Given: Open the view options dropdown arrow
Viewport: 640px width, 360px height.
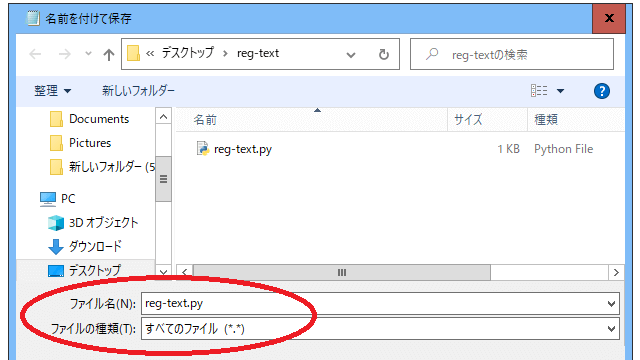Looking at the screenshot, I should click(560, 91).
